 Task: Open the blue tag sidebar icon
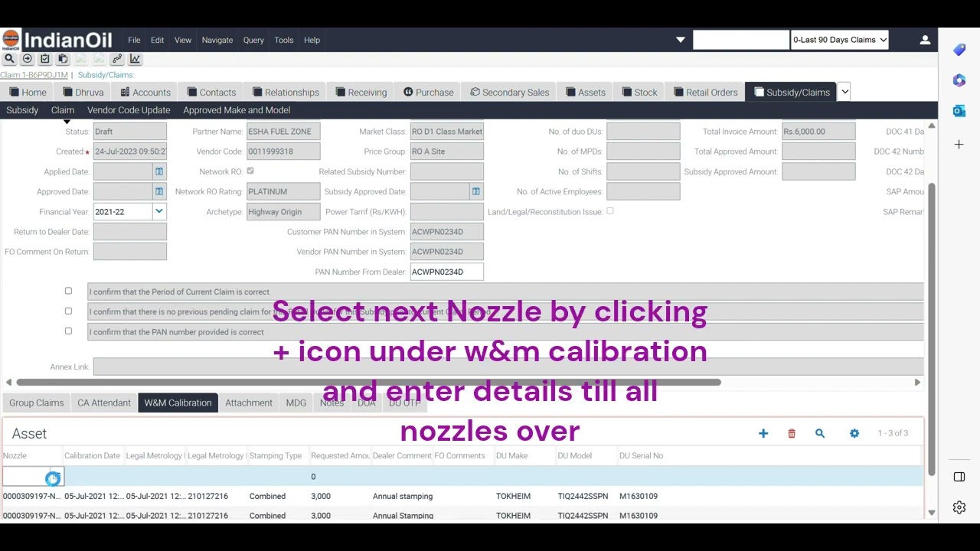(959, 50)
